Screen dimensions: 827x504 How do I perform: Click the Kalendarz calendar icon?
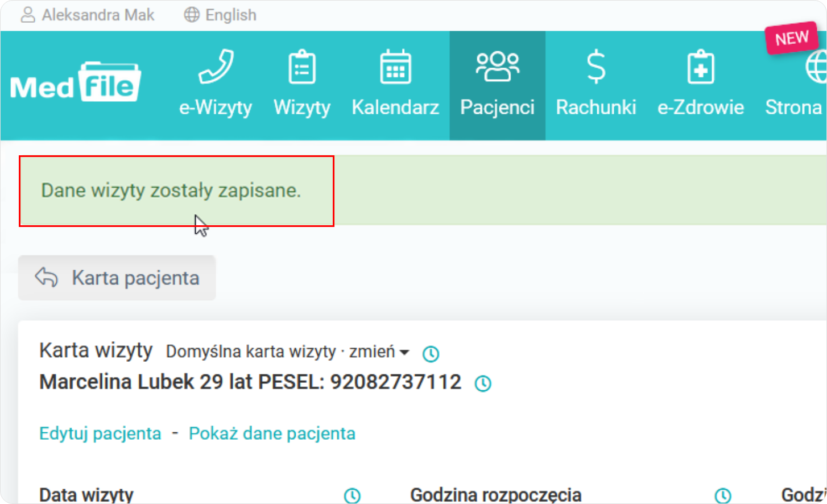click(395, 67)
